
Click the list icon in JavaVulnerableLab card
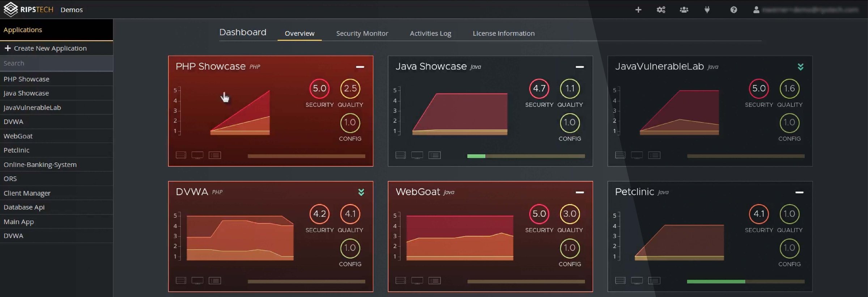point(654,155)
